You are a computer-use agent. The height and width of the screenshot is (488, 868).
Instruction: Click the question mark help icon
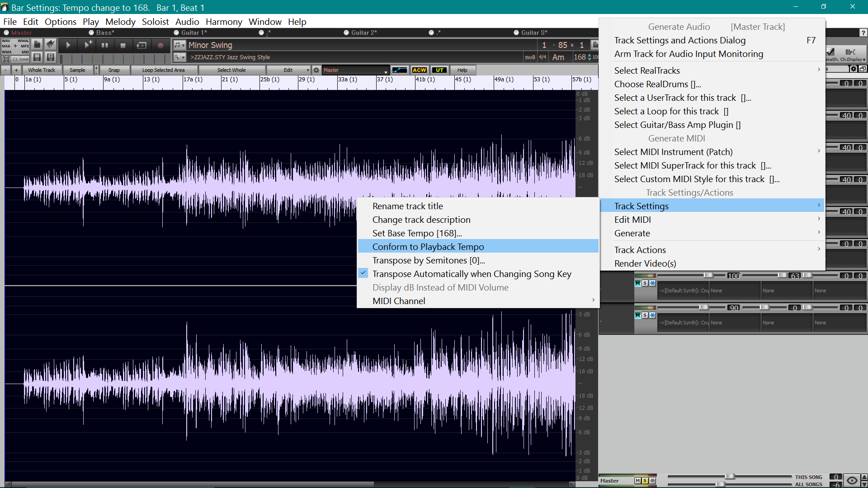(x=863, y=33)
